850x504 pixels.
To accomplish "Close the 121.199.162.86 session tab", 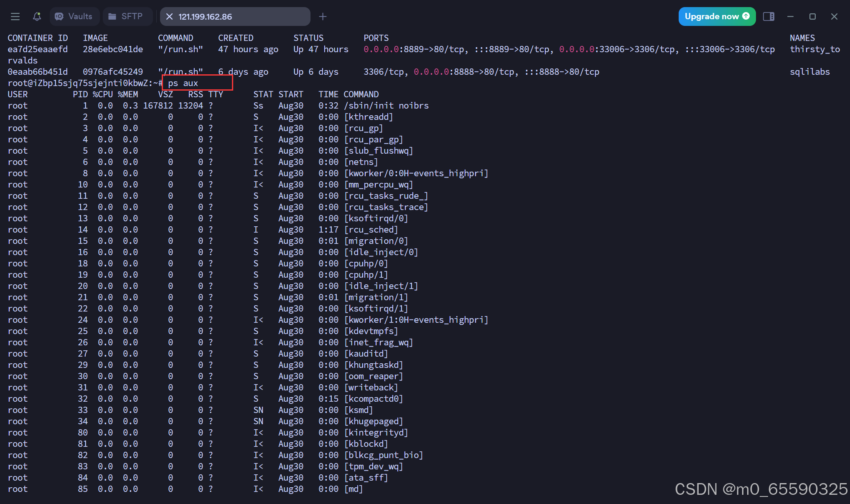I will (170, 16).
